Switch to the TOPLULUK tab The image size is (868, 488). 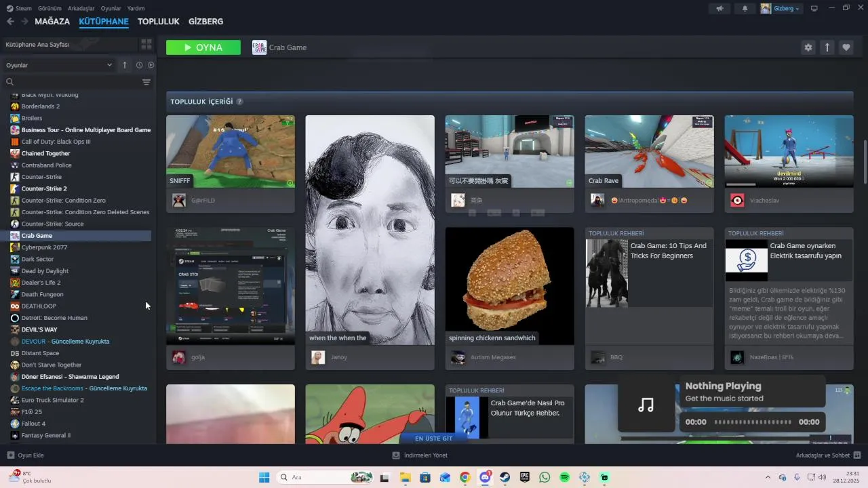159,22
